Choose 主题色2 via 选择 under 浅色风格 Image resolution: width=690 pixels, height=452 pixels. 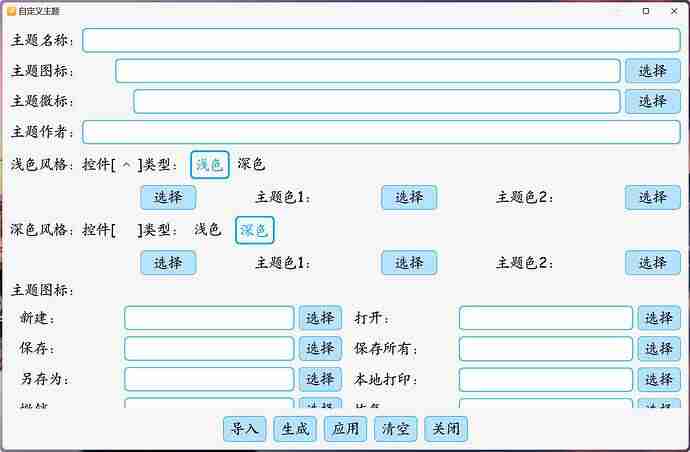coord(653,197)
